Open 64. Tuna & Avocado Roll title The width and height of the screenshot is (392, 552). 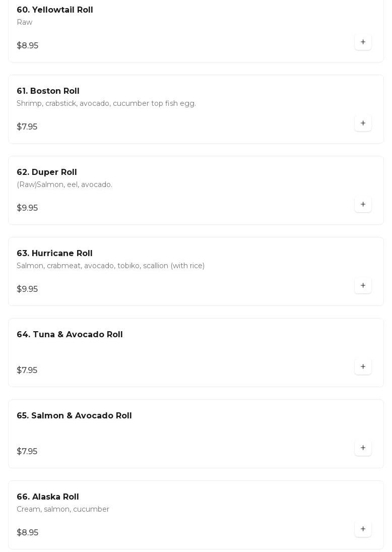pos(70,335)
